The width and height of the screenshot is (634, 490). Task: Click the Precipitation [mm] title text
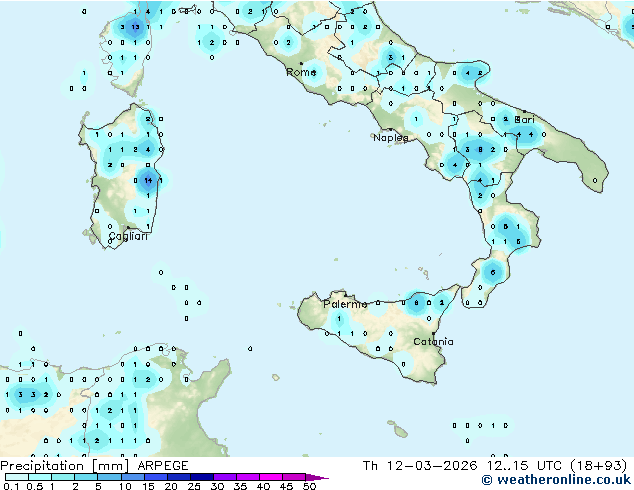point(65,466)
